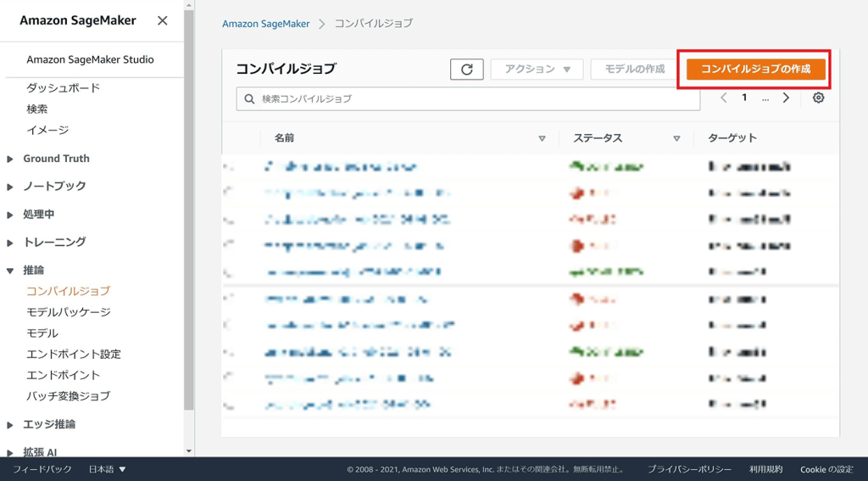
Task: Click the ターゲット column header
Action: [x=732, y=138]
